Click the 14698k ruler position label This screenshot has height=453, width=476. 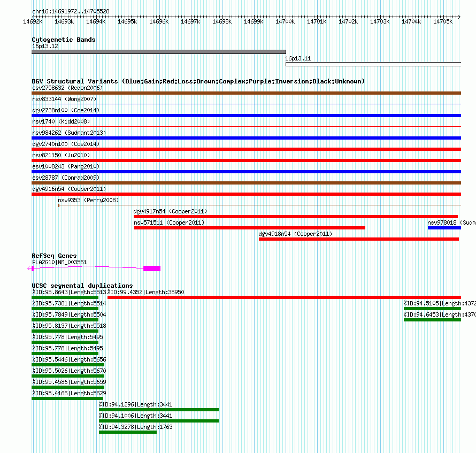click(x=222, y=21)
